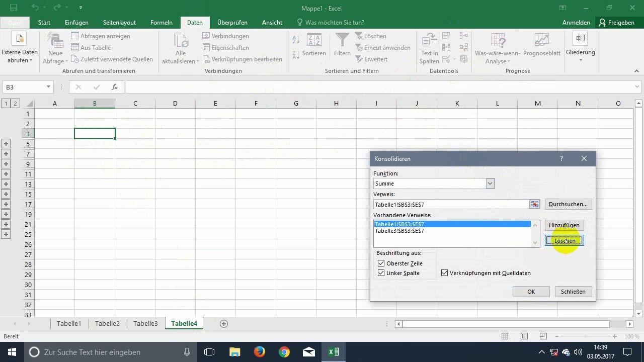Open Chrome from the taskbar
Viewport: 644px width, 362px height.
tap(284, 352)
